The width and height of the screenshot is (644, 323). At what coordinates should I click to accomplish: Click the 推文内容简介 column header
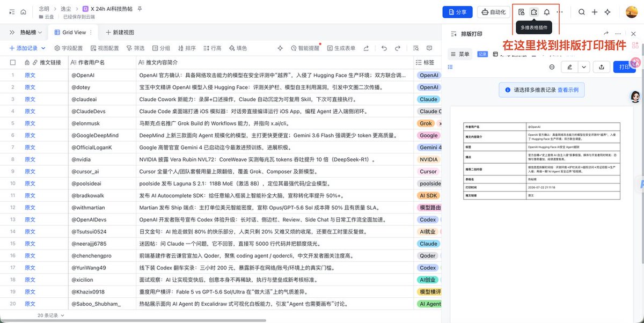pos(274,63)
